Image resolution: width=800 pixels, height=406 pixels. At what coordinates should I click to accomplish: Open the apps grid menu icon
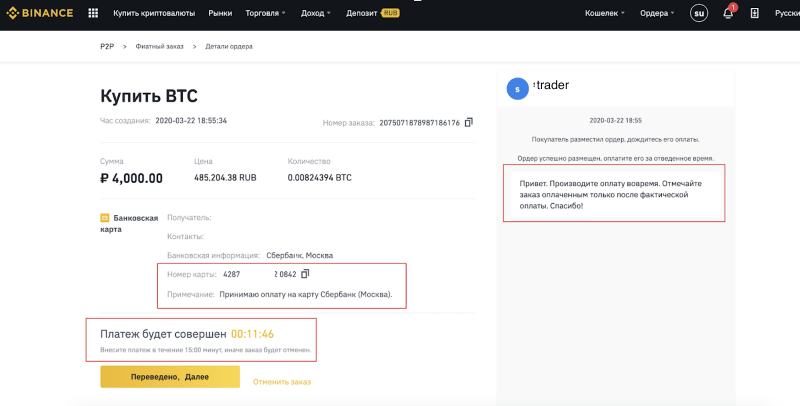[93, 14]
